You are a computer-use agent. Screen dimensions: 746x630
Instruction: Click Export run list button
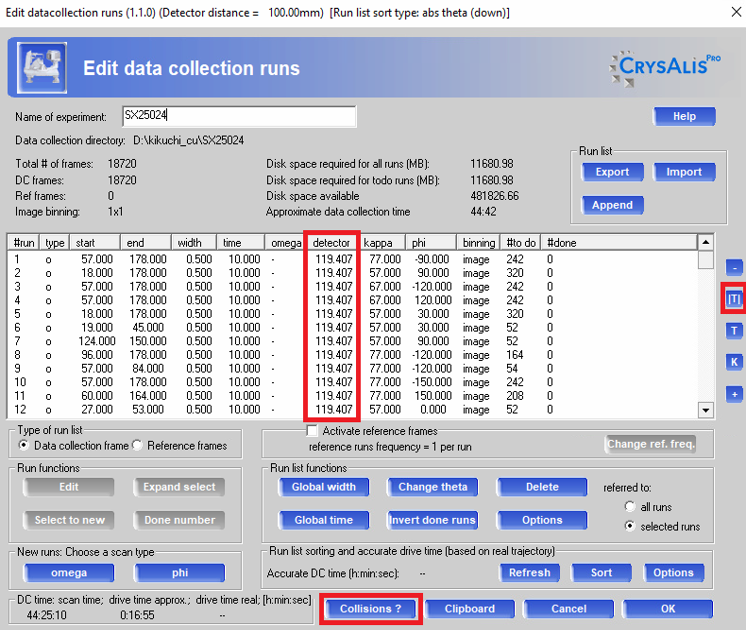pos(612,172)
